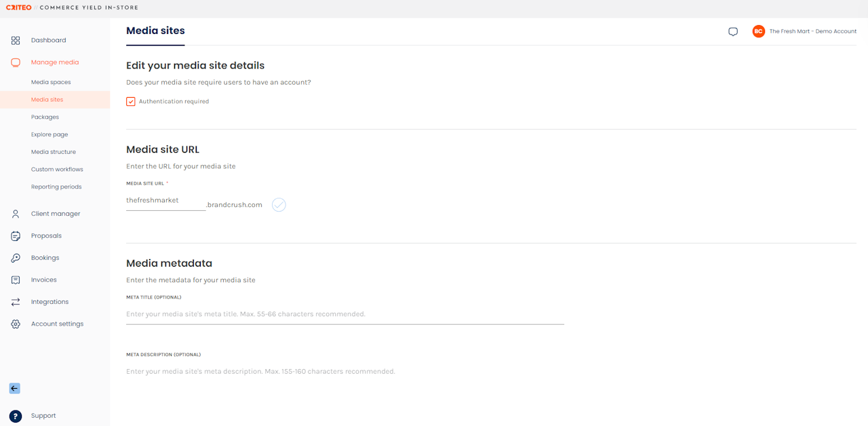Open the Invoices icon
The image size is (868, 426).
click(16, 280)
